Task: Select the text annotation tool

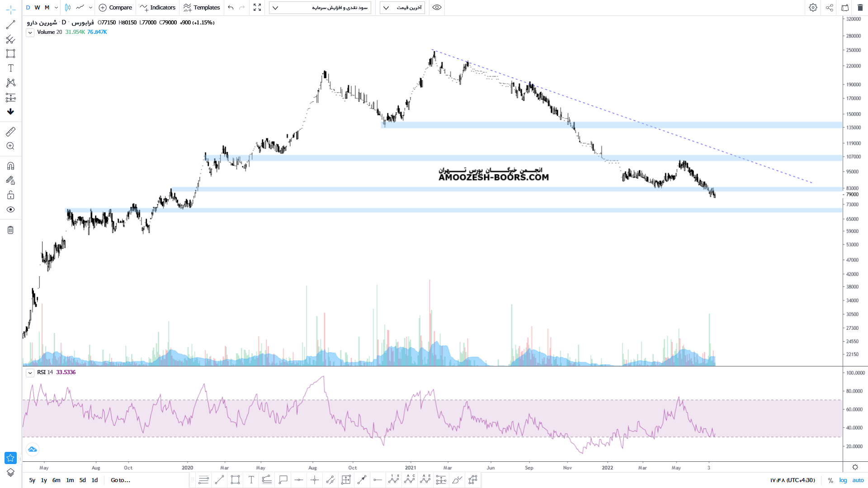Action: click(10, 68)
